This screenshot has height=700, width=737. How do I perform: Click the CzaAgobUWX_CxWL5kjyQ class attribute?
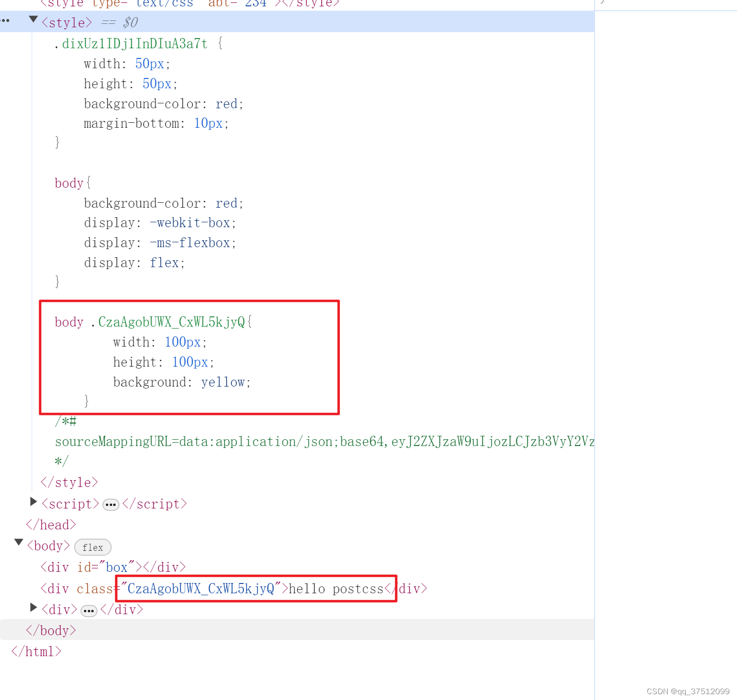[x=202, y=589]
